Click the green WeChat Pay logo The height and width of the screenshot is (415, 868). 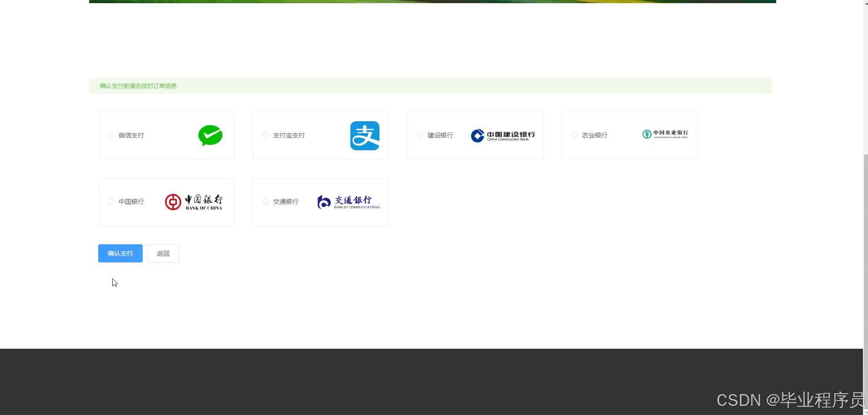point(210,136)
